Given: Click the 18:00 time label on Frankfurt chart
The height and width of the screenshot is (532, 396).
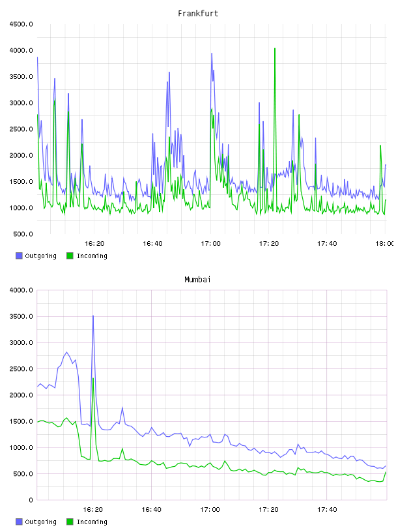Looking at the screenshot, I should (385, 244).
